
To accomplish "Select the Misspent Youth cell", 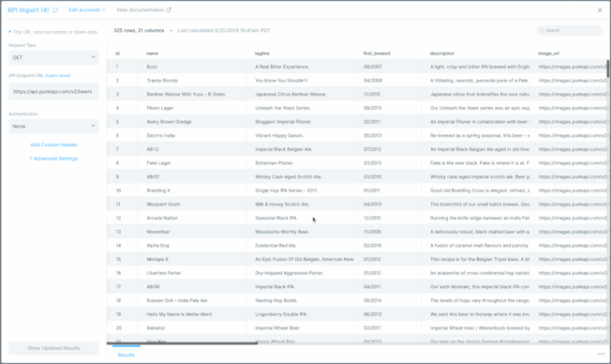I will click(192, 204).
